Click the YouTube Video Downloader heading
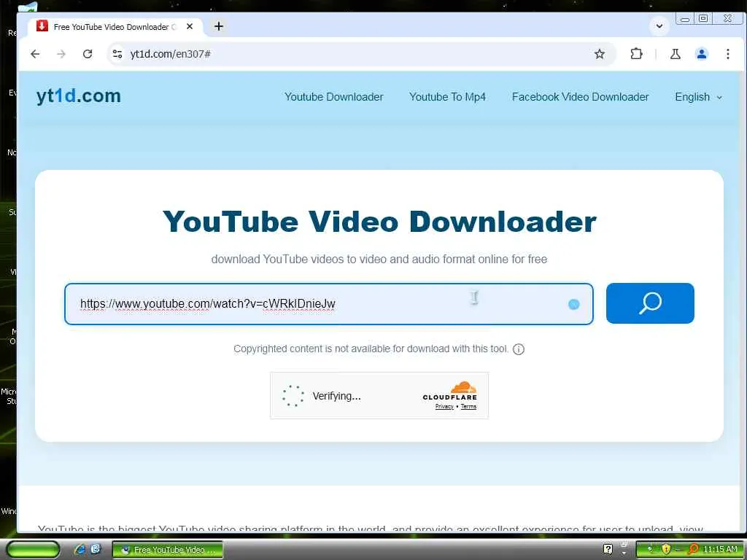The width and height of the screenshot is (747, 560). [x=379, y=222]
